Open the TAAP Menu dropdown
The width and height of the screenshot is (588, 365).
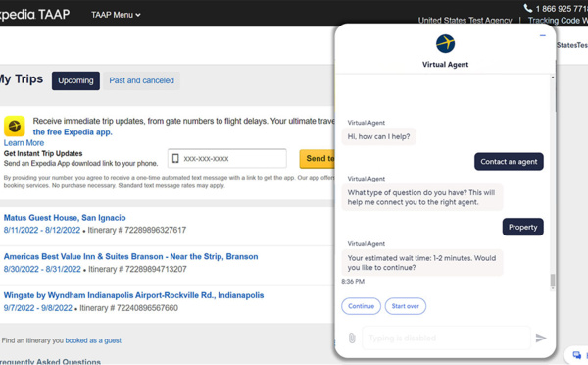tap(116, 15)
